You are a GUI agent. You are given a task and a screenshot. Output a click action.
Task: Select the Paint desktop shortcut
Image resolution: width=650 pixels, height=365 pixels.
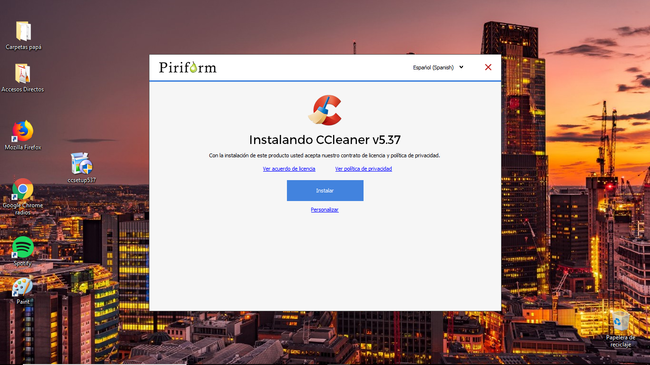tap(23, 290)
